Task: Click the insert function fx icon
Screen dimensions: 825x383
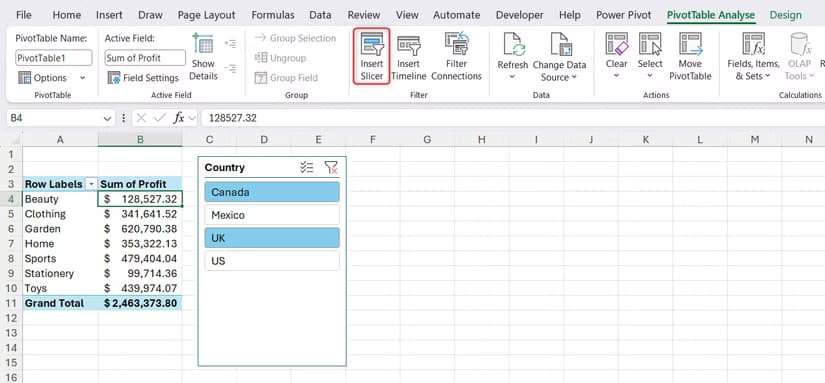Action: [x=179, y=118]
